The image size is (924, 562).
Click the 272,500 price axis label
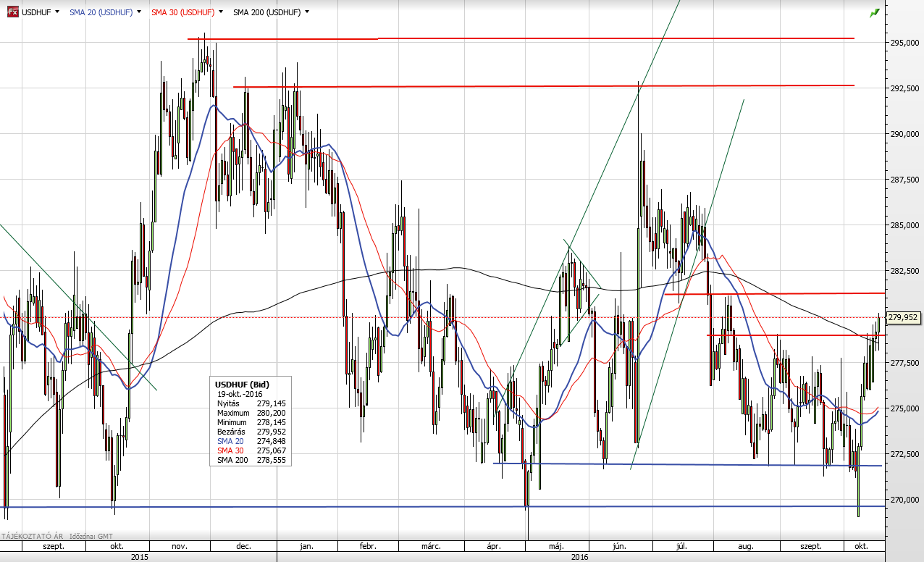click(x=903, y=454)
